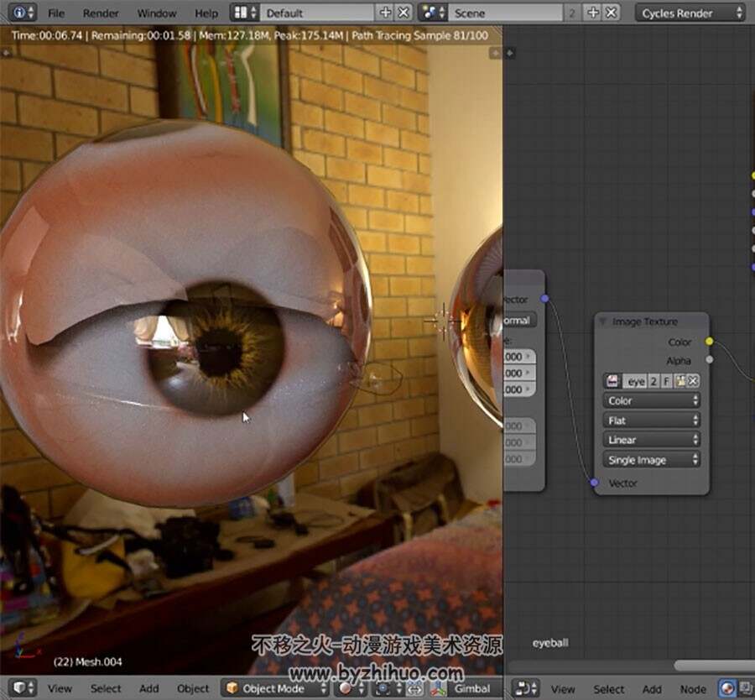The width and height of the screenshot is (755, 700).
Task: Add a new screen layout
Action: click(385, 13)
